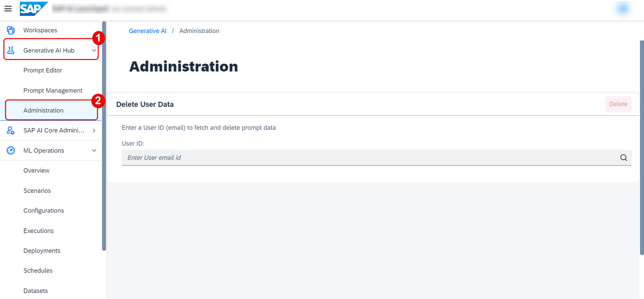This screenshot has width=644, height=299.
Task: Open the hamburger navigation menu
Action: [8, 9]
